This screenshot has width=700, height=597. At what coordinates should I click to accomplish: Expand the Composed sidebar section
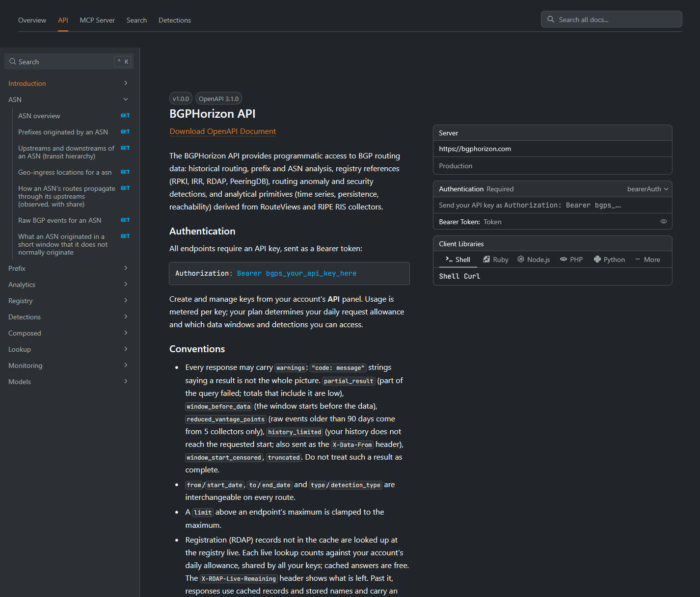126,333
